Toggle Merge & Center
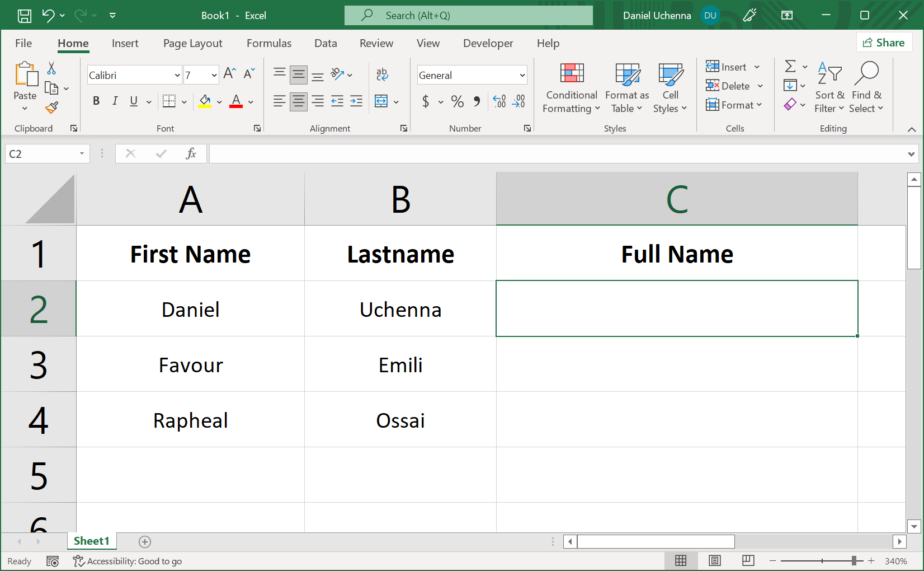 pos(381,101)
